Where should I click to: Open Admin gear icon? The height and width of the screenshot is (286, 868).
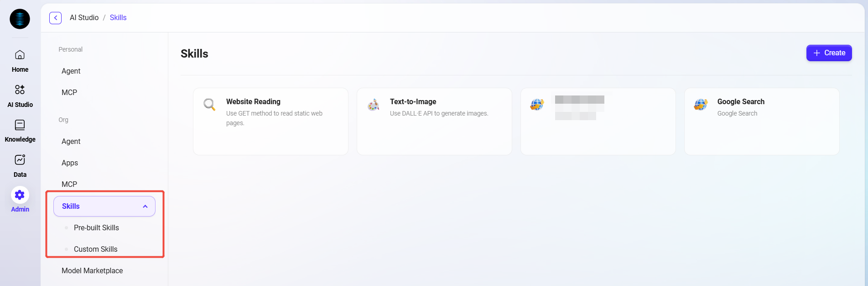coord(20,195)
